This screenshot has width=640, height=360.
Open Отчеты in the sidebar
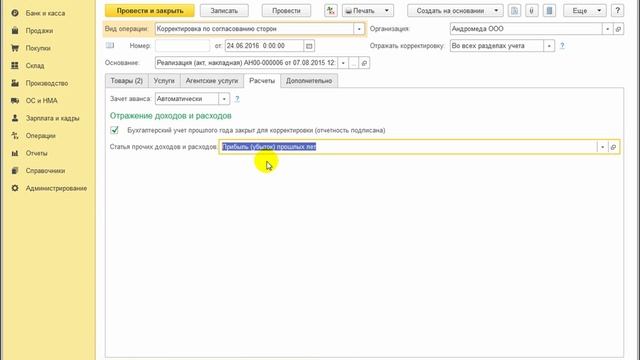pyautogui.click(x=36, y=153)
